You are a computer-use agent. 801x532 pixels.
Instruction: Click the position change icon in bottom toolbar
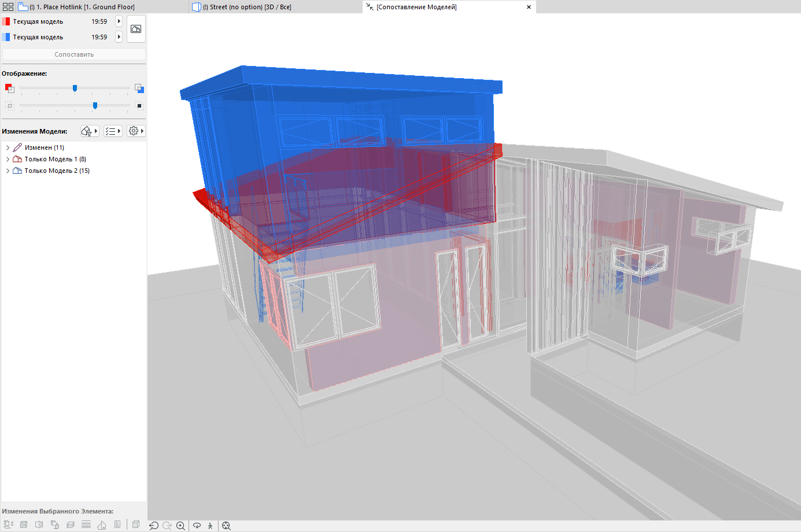pyautogui.click(x=9, y=524)
